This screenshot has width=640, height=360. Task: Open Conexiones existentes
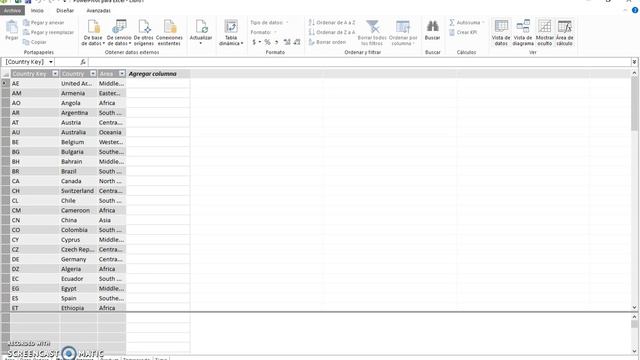[x=169, y=33]
